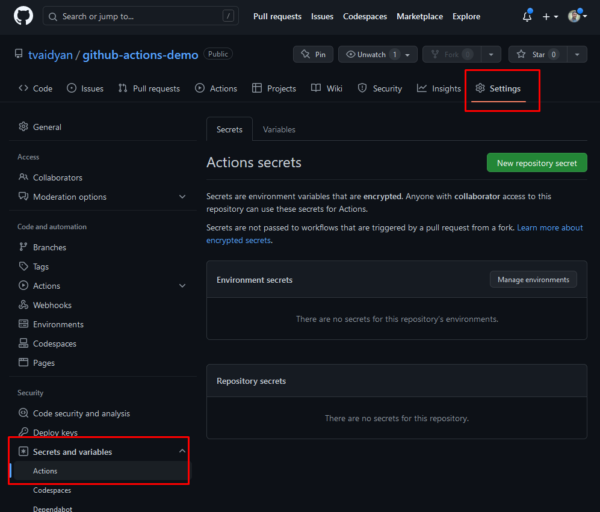Open the tvaidyan owner link
This screenshot has width=600, height=512.
point(50,55)
